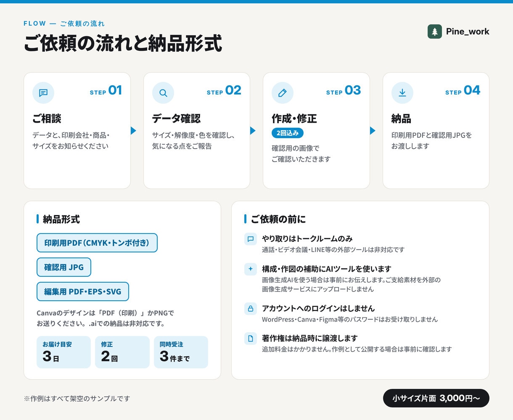Click the text 追加料金はかかりません

pos(296,349)
